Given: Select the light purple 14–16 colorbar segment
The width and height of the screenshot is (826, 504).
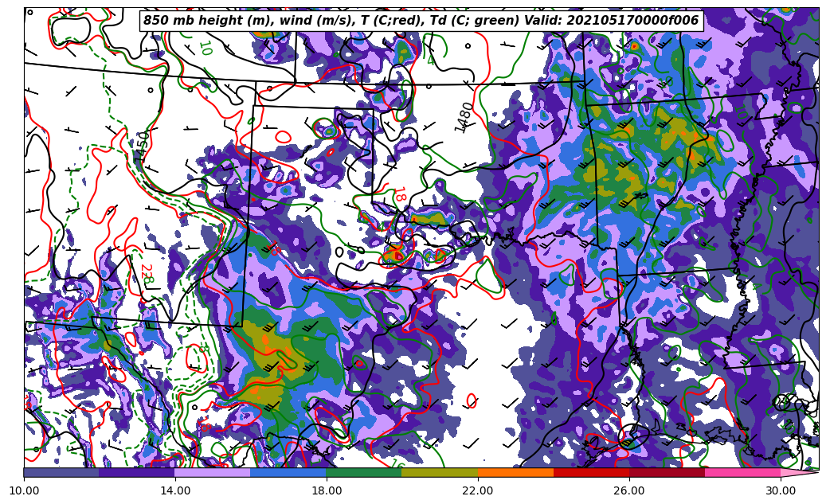Looking at the screenshot, I should (213, 472).
